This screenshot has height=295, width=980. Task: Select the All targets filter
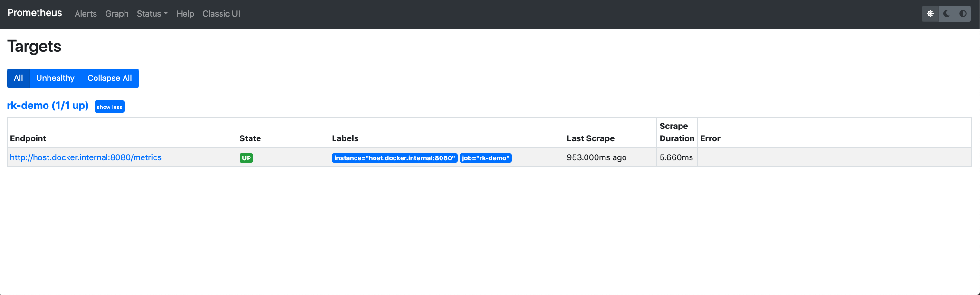pyautogui.click(x=19, y=78)
